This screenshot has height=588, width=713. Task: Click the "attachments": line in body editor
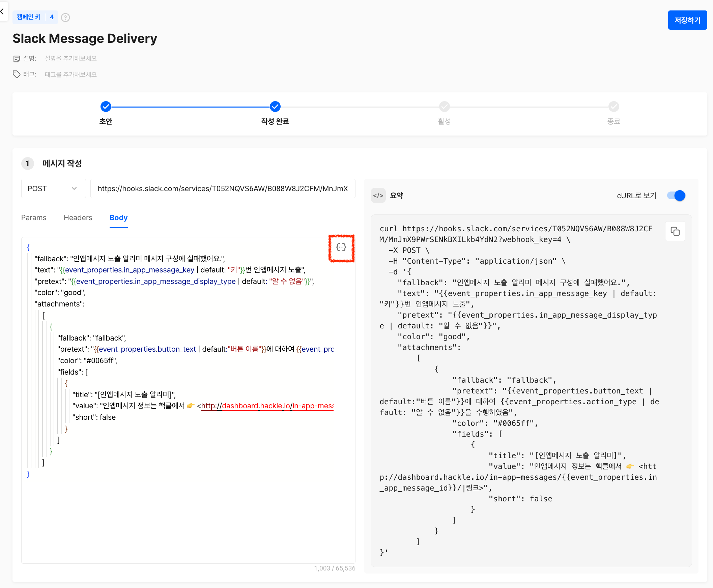pos(60,304)
